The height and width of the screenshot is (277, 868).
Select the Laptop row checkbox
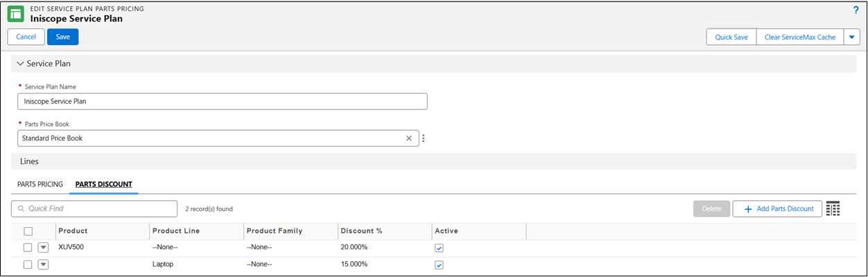coord(28,265)
